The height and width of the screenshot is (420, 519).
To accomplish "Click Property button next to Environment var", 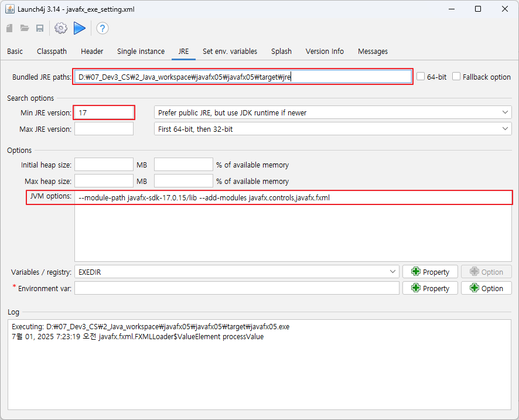I will (x=430, y=288).
